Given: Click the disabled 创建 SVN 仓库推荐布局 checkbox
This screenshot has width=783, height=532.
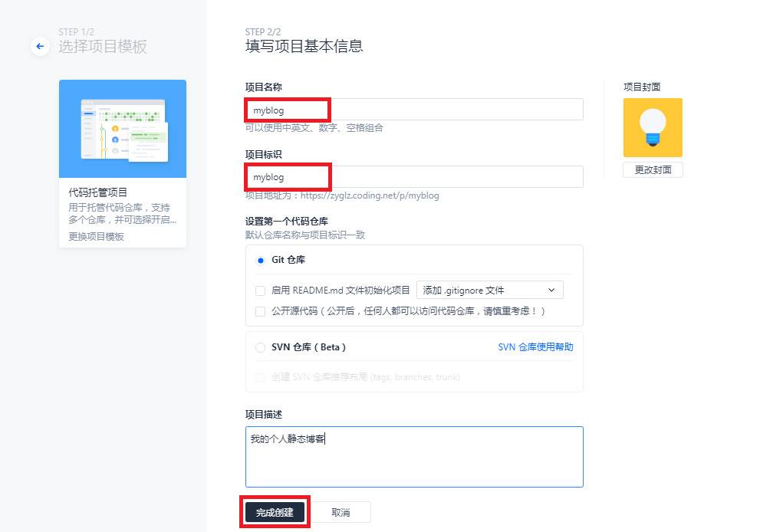Looking at the screenshot, I should click(x=260, y=377).
